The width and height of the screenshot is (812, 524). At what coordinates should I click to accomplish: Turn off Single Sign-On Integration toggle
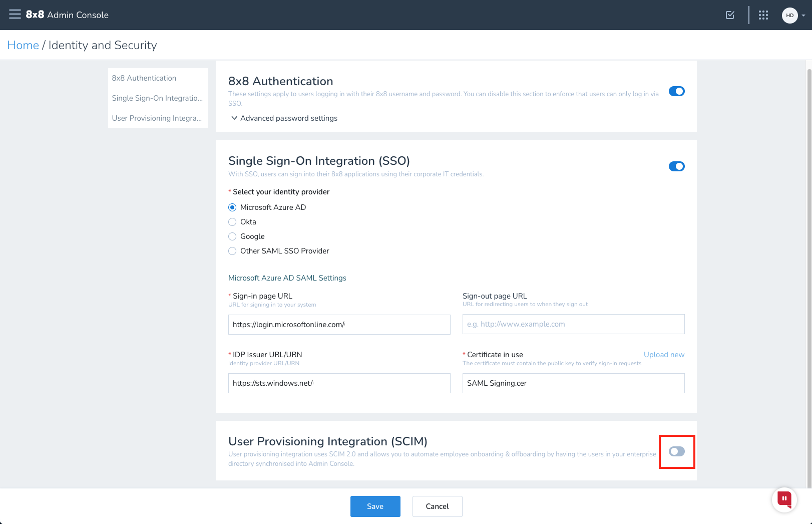677,166
